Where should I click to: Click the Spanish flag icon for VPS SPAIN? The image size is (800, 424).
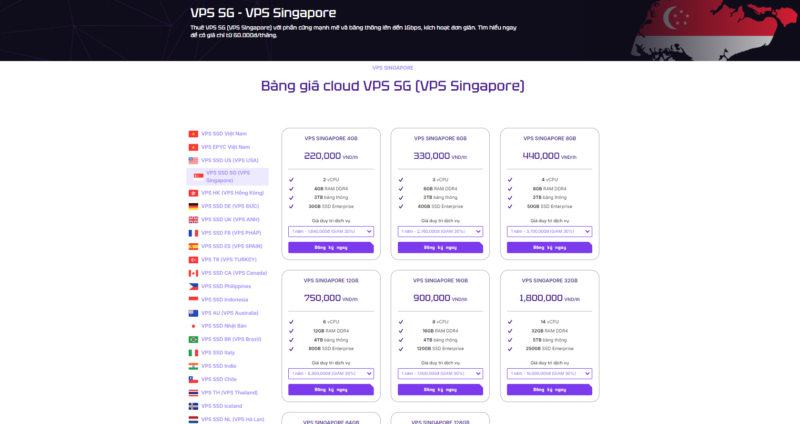coord(193,246)
